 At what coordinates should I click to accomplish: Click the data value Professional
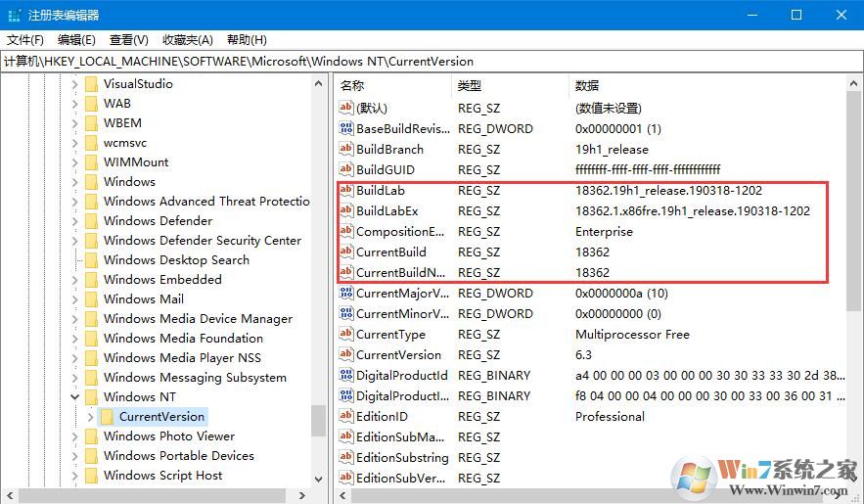pos(610,417)
